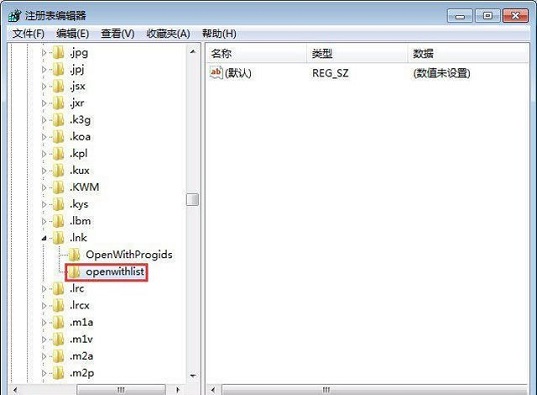Click the 数据 column header
Image resolution: width=537 pixels, height=395 pixels.
pyautogui.click(x=469, y=53)
